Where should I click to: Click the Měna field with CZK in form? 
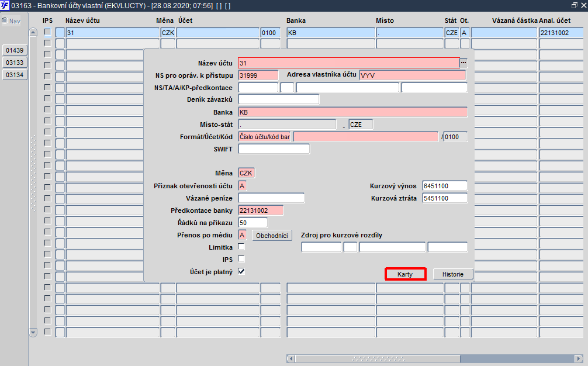pyautogui.click(x=247, y=173)
